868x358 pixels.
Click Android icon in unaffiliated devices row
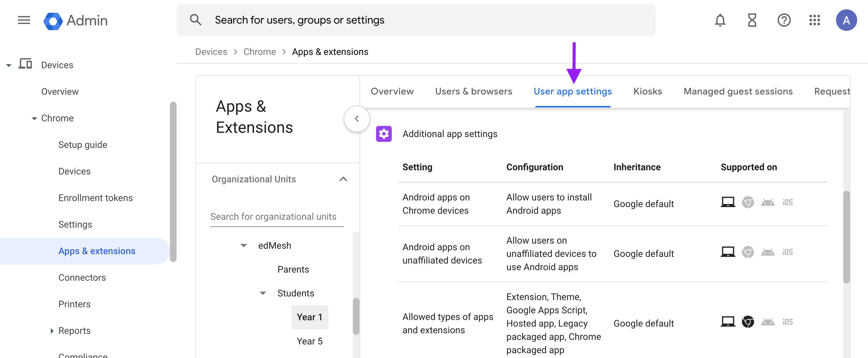click(x=767, y=252)
